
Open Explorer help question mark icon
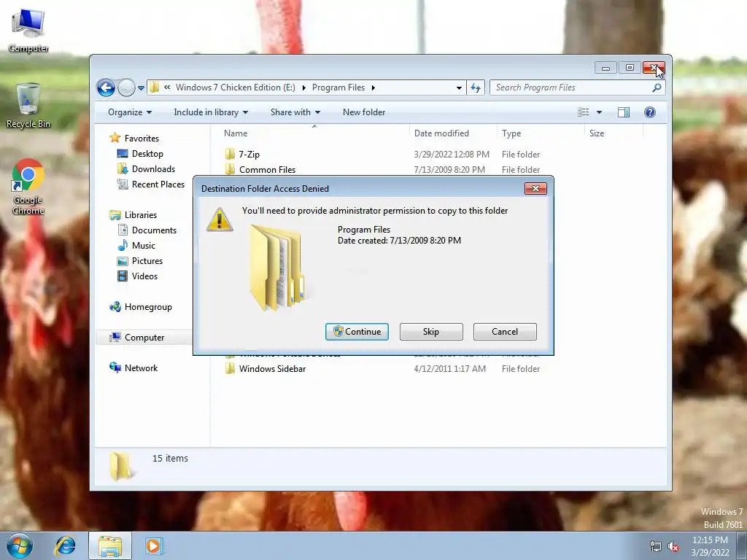649,112
